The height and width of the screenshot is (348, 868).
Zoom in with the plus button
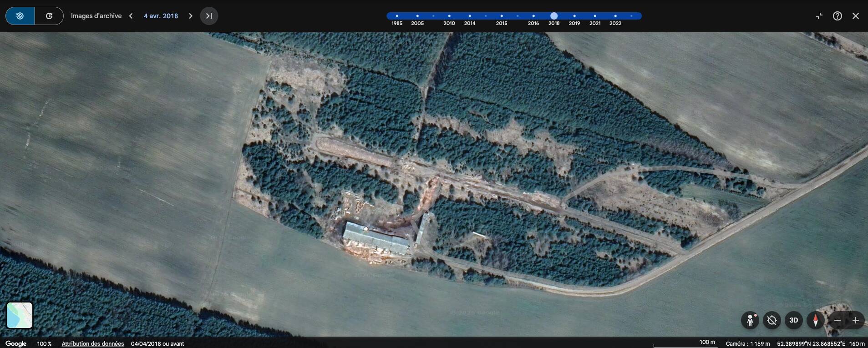tap(856, 320)
